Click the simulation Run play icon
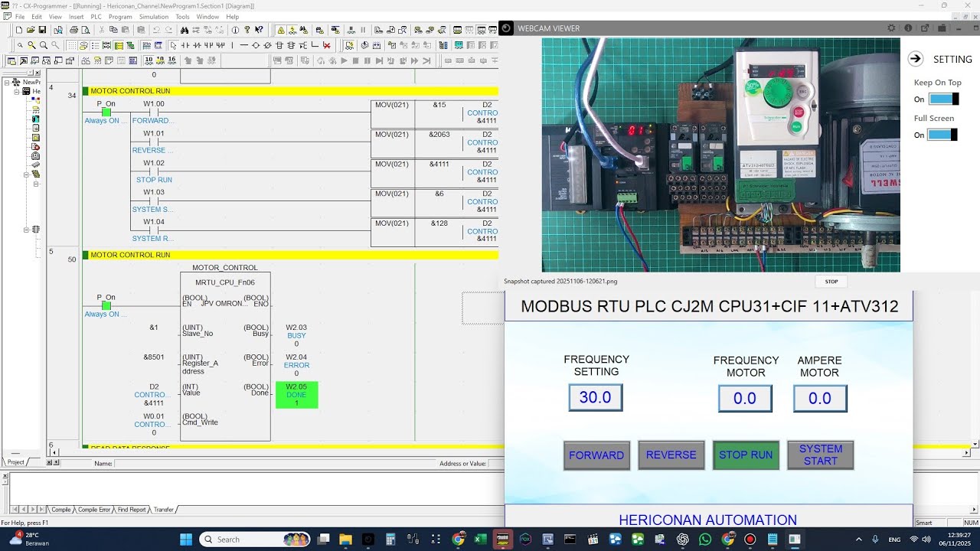980x551 pixels. 344,60
